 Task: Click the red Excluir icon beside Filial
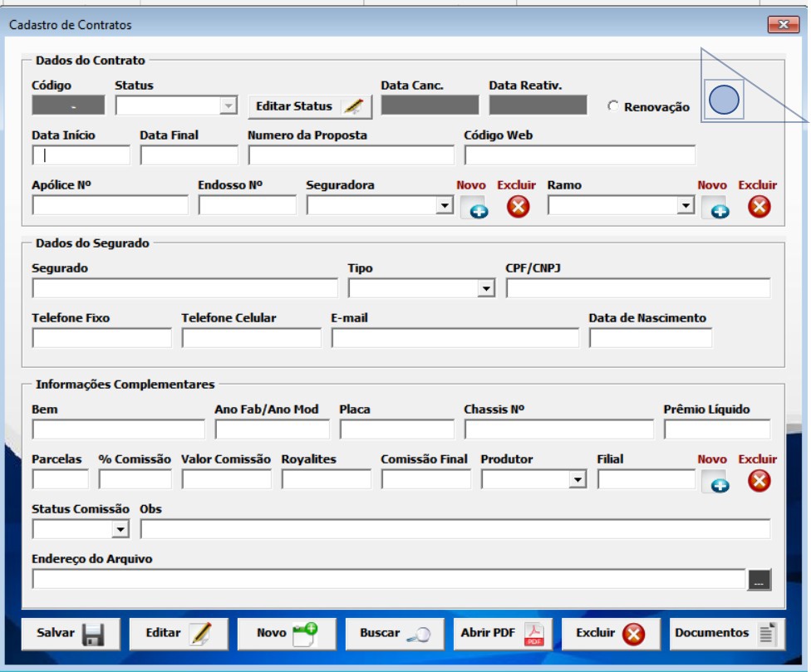[x=759, y=480]
